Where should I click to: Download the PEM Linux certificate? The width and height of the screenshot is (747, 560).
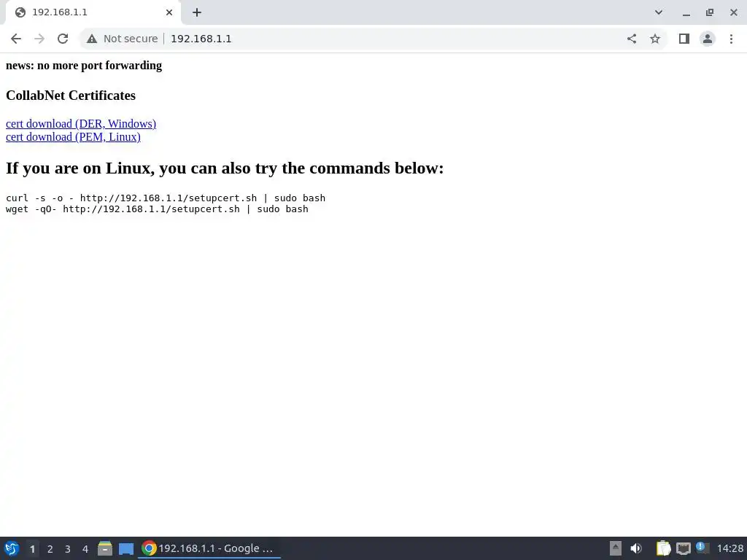[74, 136]
